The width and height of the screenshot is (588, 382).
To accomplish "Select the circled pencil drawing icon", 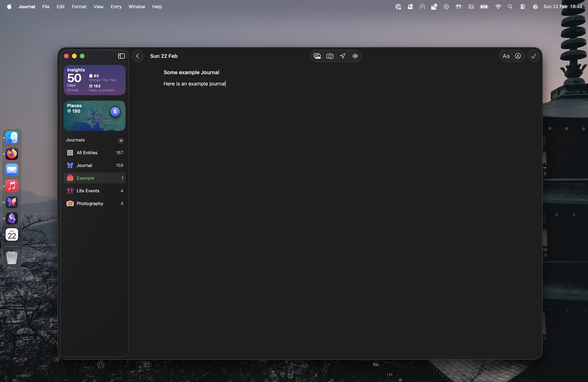I will point(518,56).
